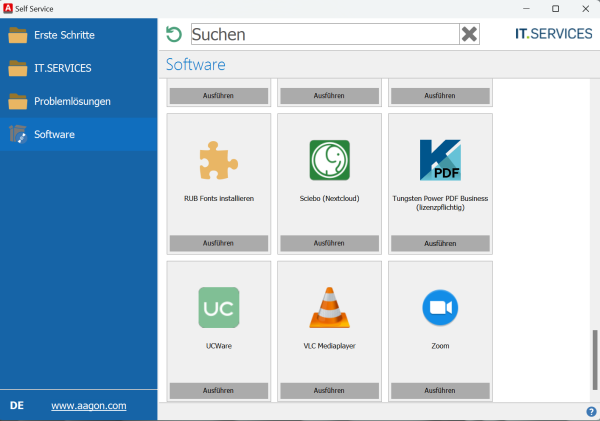Clear search with the X icon
The image size is (600, 421).
[x=469, y=35]
